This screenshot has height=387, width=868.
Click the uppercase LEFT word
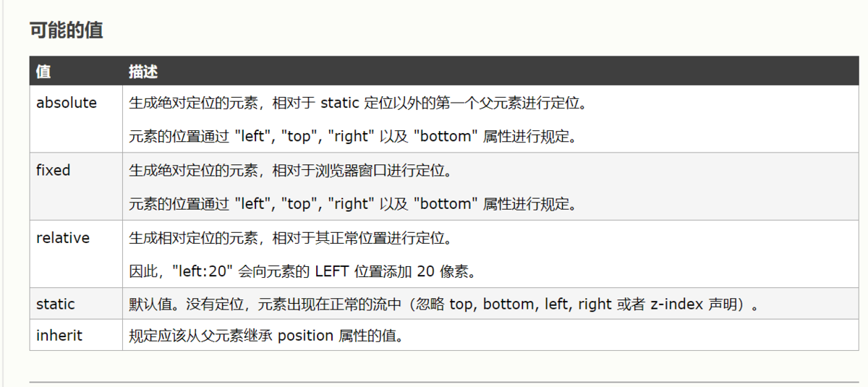point(333,272)
